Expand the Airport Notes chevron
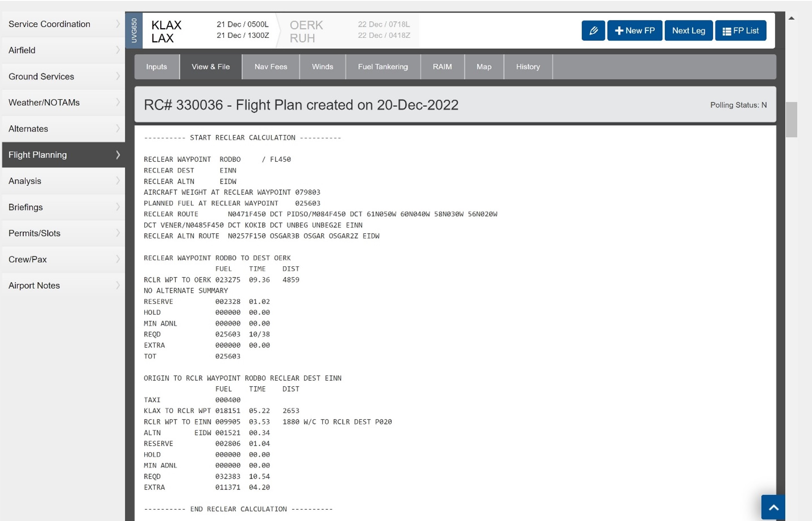The image size is (812, 521). coord(118,285)
